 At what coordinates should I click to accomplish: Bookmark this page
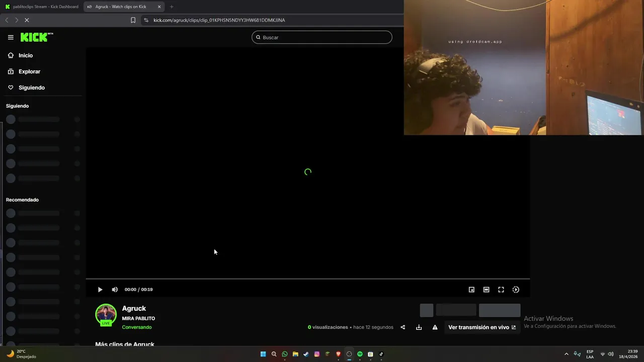[x=133, y=20]
